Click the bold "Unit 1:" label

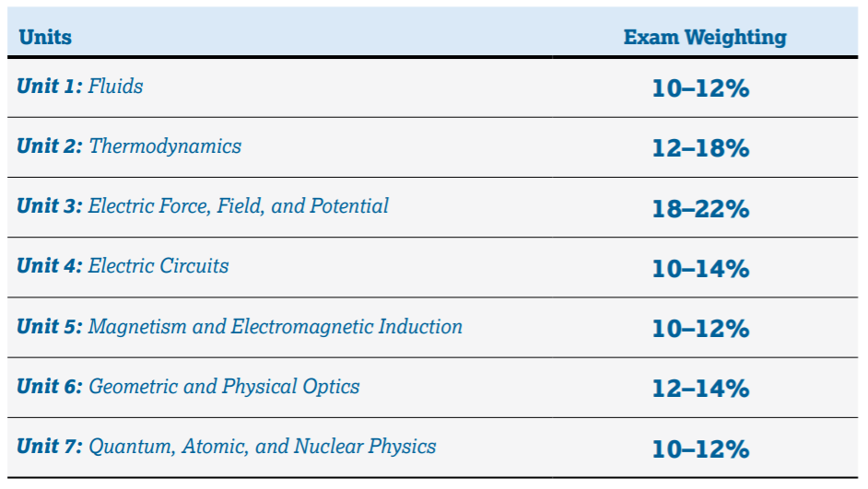pos(49,87)
